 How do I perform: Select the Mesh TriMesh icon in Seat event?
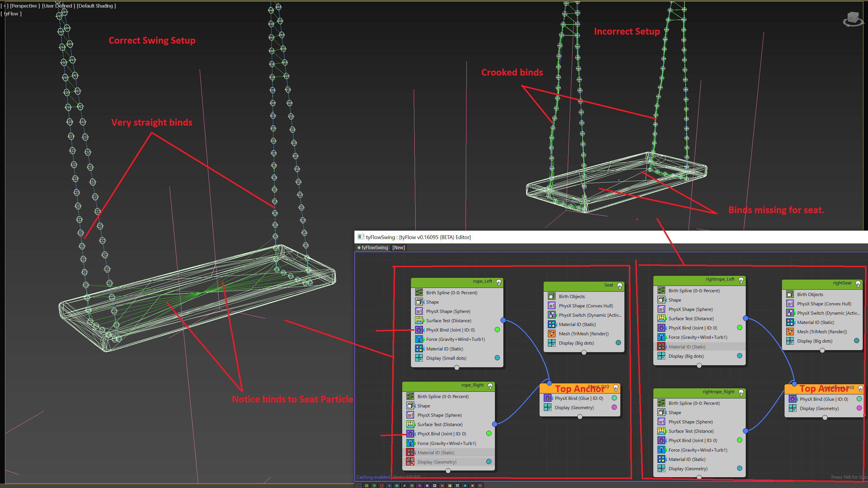pyautogui.click(x=552, y=333)
